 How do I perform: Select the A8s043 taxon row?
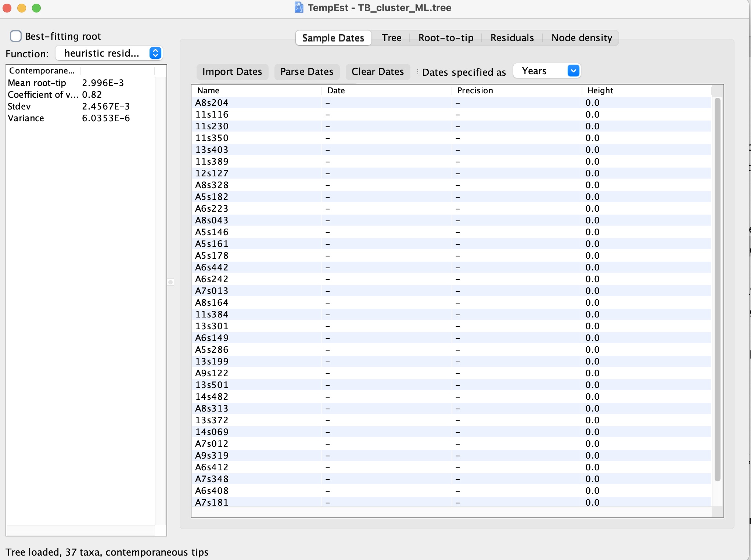[x=451, y=220]
